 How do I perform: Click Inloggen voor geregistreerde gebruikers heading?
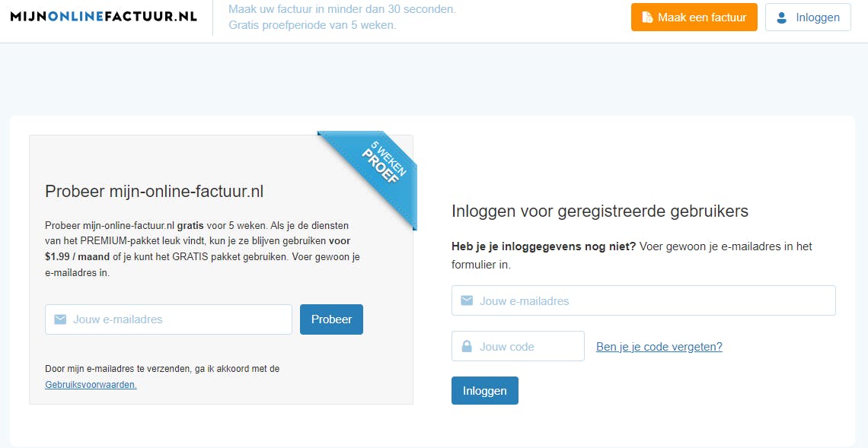(600, 211)
